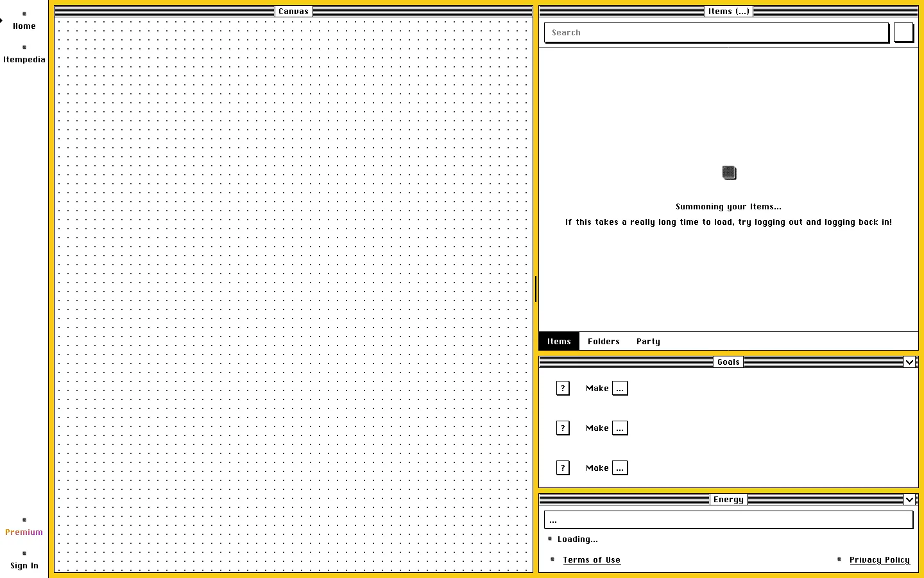Click the Canvas panel title
Screen dimensions: 924x578
click(x=293, y=12)
